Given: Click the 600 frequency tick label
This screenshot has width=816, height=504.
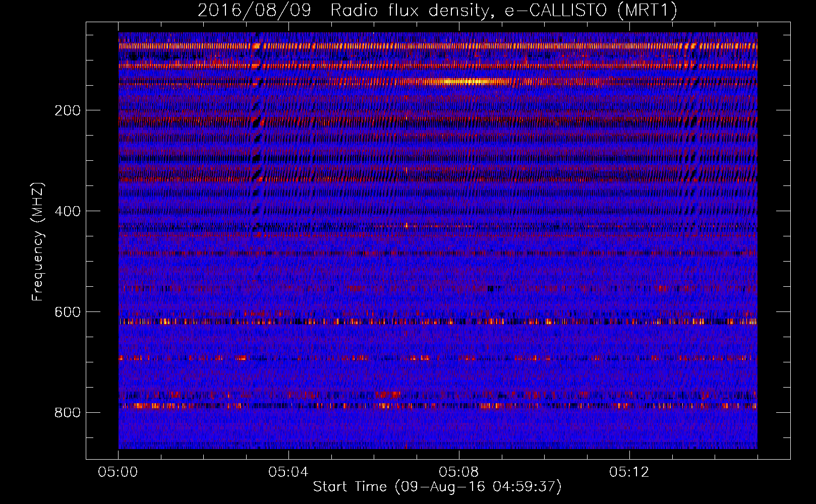Looking at the screenshot, I should [68, 312].
